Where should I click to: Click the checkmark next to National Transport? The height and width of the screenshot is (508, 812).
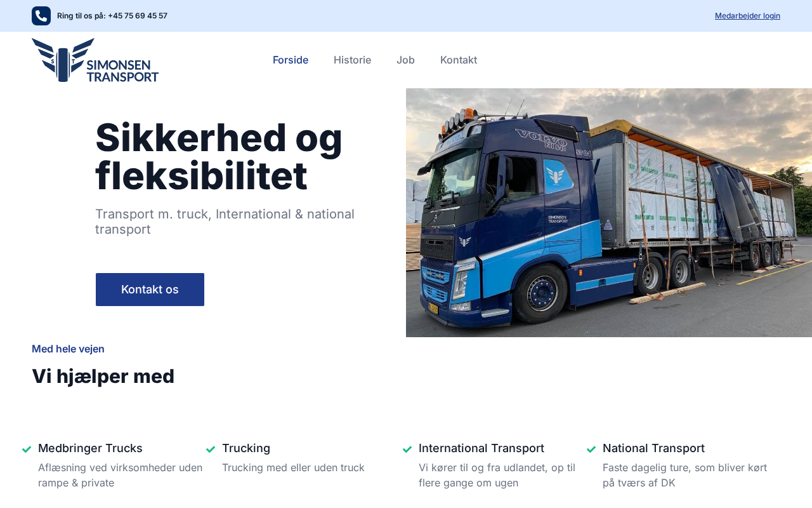(591, 450)
